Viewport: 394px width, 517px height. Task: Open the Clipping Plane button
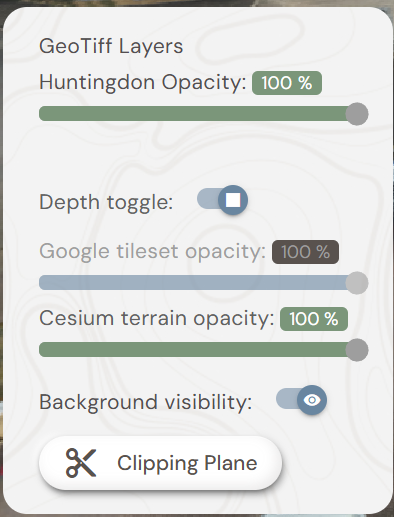click(160, 463)
